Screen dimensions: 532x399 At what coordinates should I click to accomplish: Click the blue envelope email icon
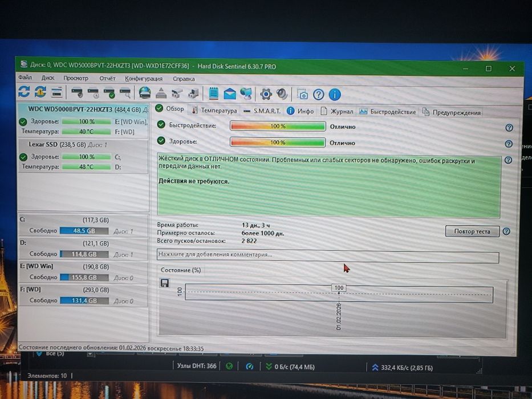click(230, 93)
